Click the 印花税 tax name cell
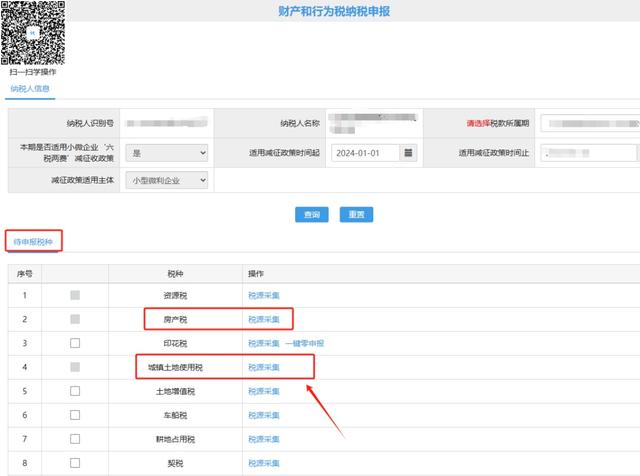 [x=176, y=343]
